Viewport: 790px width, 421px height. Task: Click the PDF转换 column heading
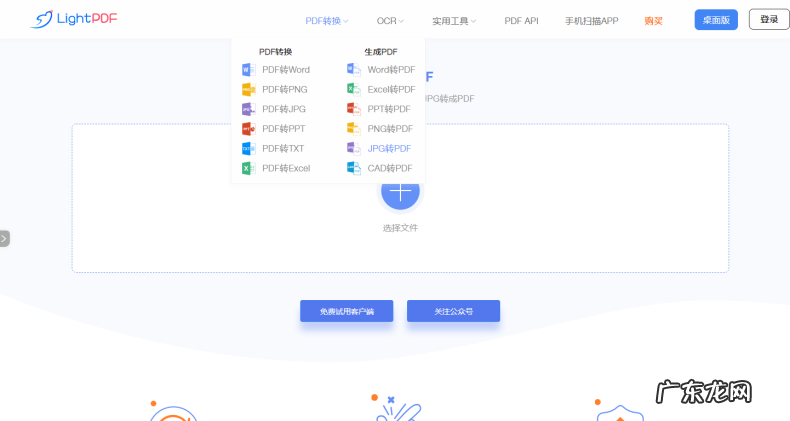[x=276, y=51]
